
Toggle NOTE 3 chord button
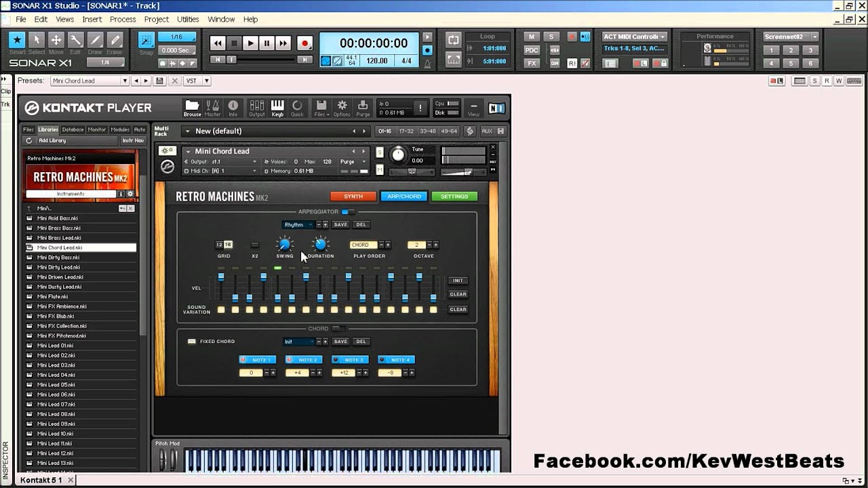pyautogui.click(x=349, y=360)
